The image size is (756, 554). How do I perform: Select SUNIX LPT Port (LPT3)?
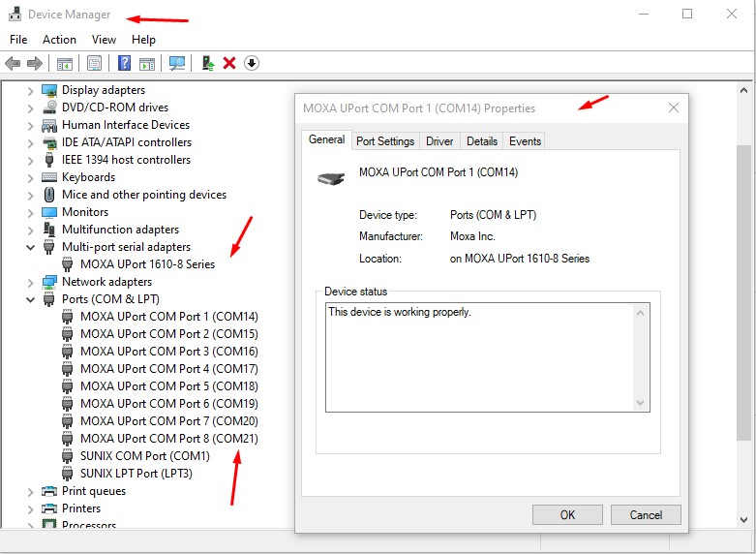tap(136, 474)
